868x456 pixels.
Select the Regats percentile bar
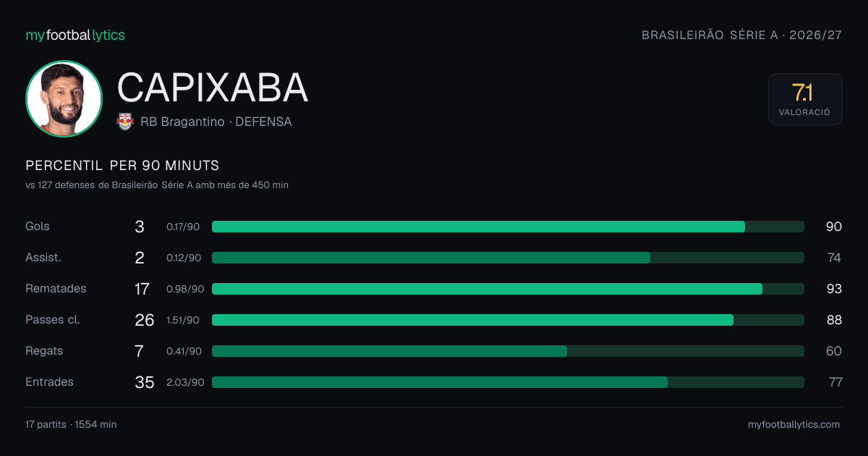click(x=508, y=351)
